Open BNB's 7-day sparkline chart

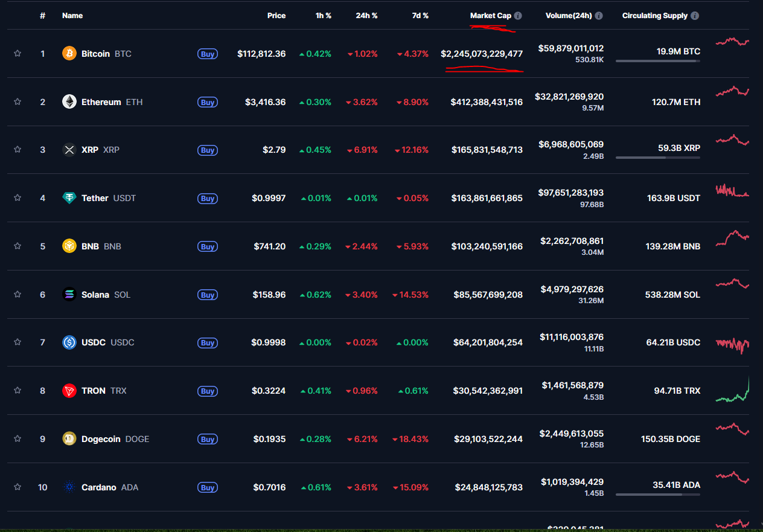point(732,237)
